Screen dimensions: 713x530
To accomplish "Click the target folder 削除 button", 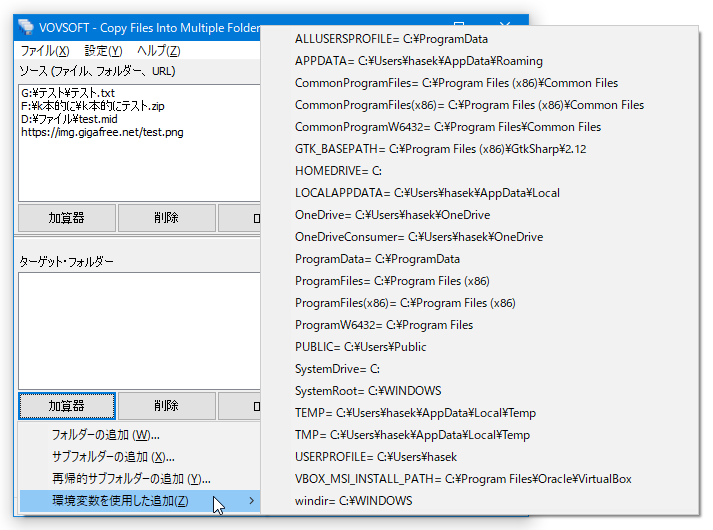I will 166,406.
